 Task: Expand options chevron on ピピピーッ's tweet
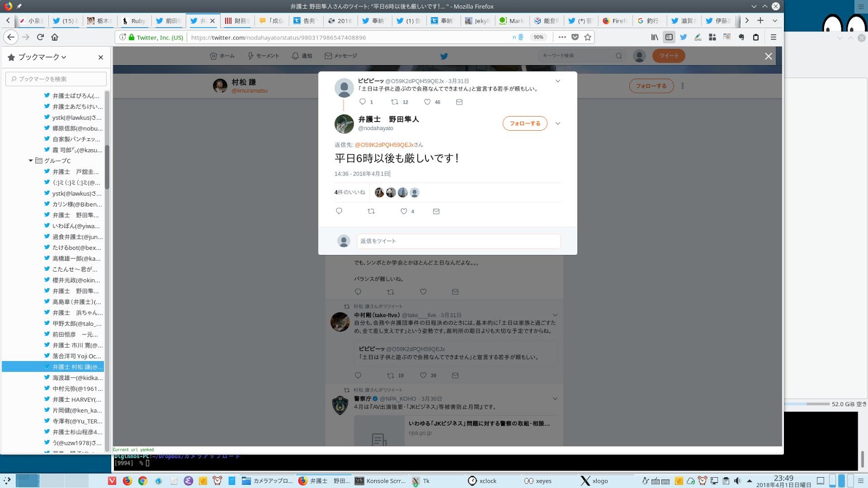pyautogui.click(x=558, y=81)
